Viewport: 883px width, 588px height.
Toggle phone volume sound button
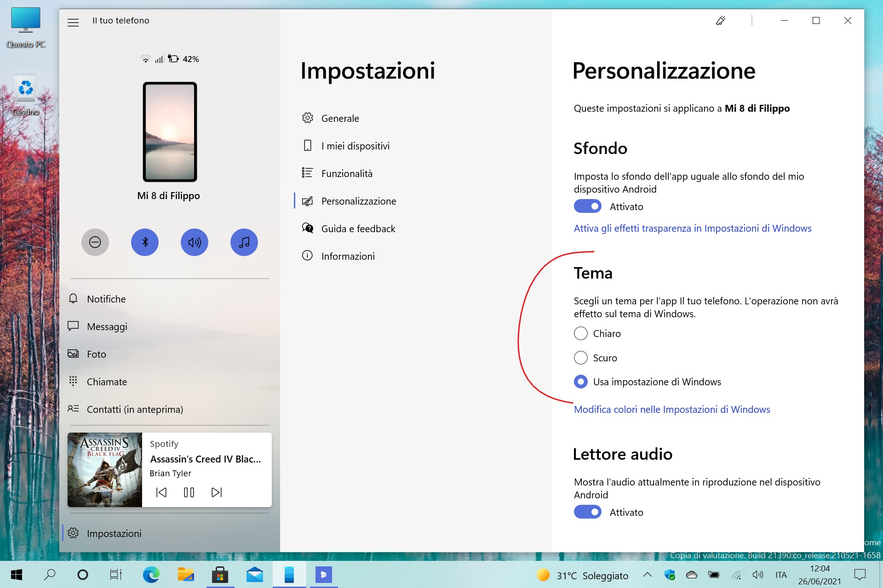pos(195,242)
